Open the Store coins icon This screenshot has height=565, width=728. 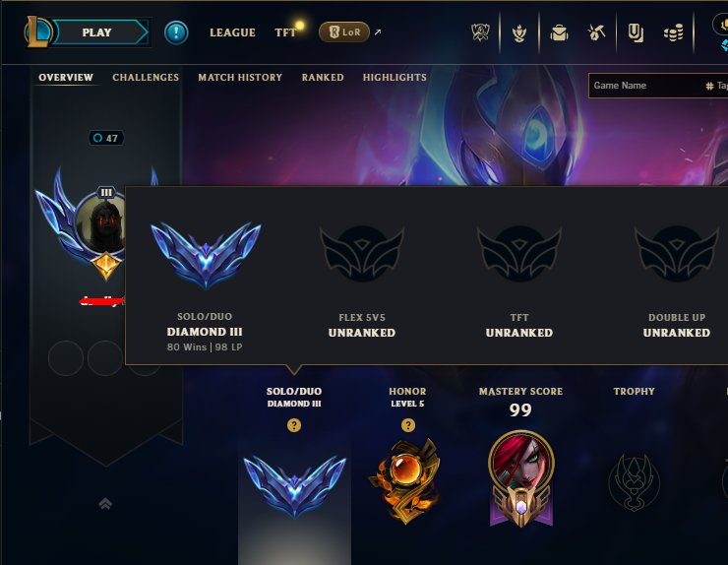673,33
